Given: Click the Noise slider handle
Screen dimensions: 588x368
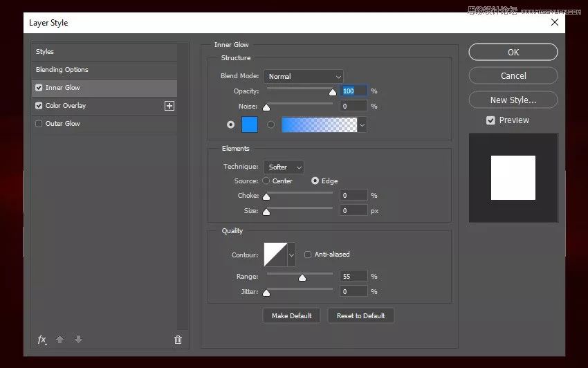Looking at the screenshot, I should [266, 108].
